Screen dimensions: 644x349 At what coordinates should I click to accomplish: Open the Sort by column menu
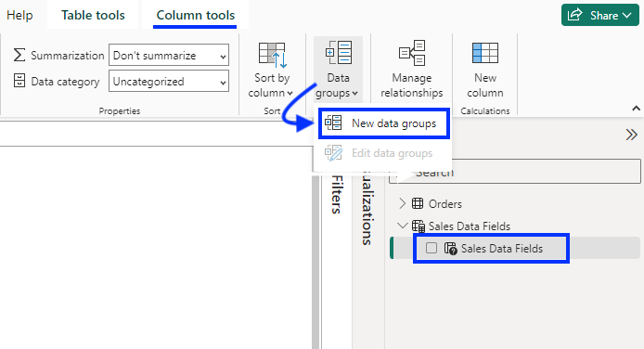click(x=271, y=70)
